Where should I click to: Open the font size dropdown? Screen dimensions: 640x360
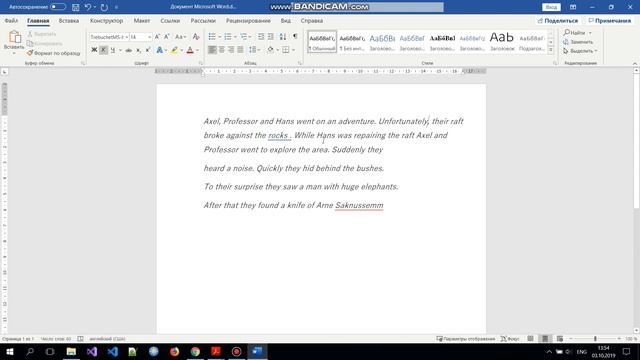(x=149, y=37)
